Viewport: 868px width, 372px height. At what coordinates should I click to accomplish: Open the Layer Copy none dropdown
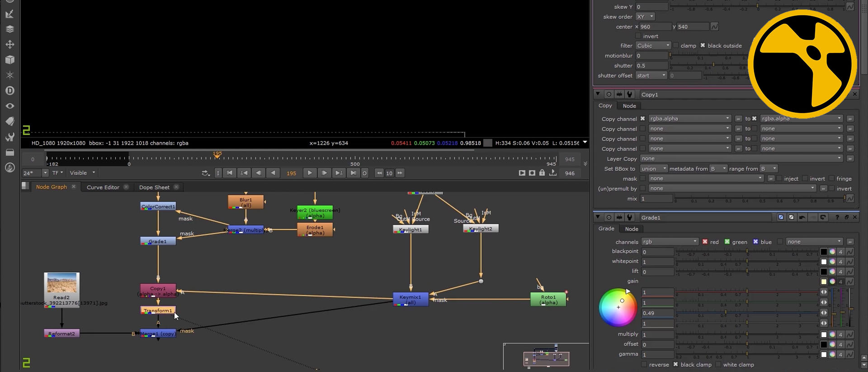tap(742, 159)
